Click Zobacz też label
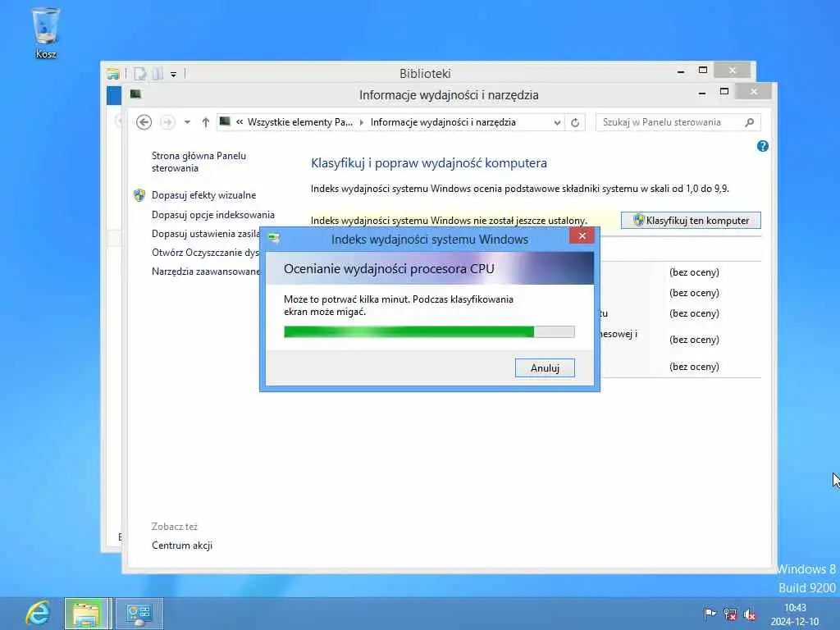This screenshot has height=630, width=840. 174,527
